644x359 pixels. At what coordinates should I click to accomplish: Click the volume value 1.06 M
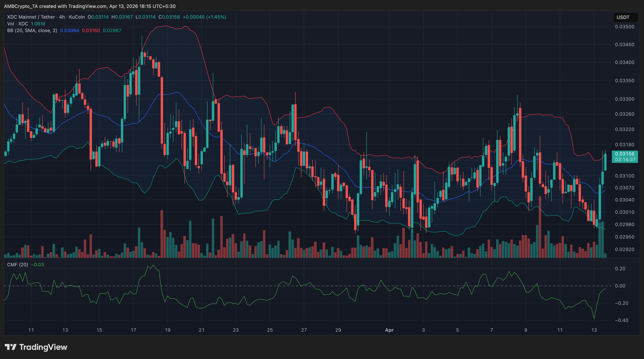pos(38,24)
